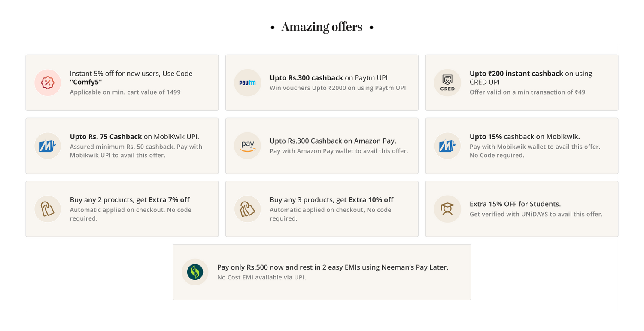The height and width of the screenshot is (331, 644).
Task: Click the green Neeman's Pay Later icon
Action: click(x=195, y=272)
